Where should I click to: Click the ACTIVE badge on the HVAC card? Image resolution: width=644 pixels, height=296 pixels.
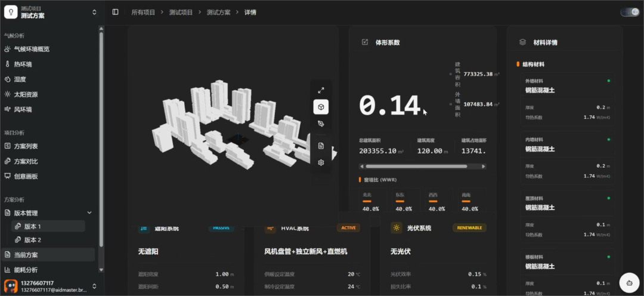[348, 228]
